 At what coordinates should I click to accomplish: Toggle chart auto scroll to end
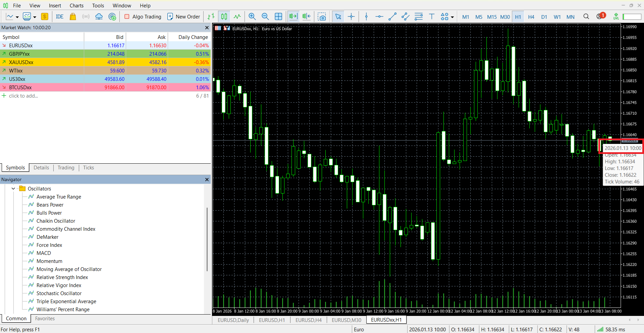pyautogui.click(x=293, y=16)
